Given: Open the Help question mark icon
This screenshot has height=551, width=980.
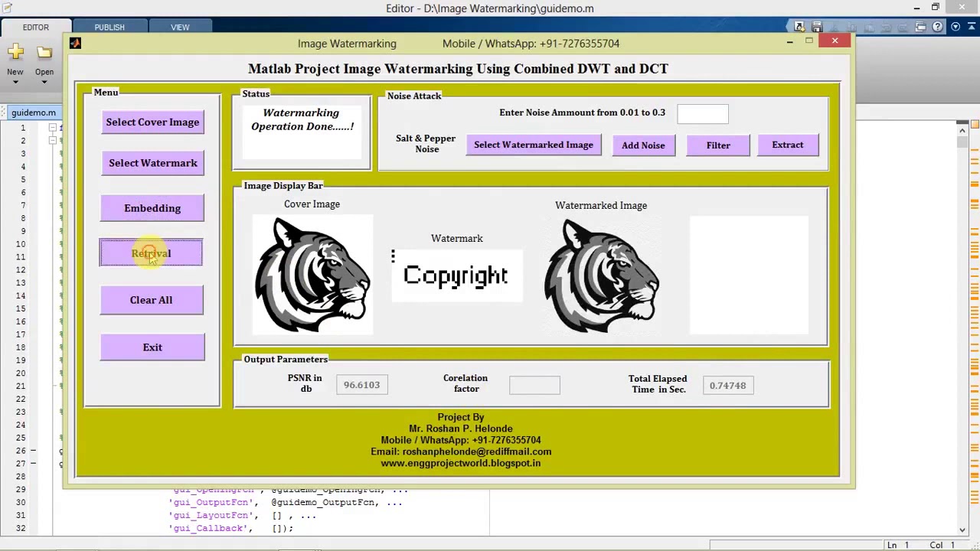Looking at the screenshot, I should coord(938,27).
